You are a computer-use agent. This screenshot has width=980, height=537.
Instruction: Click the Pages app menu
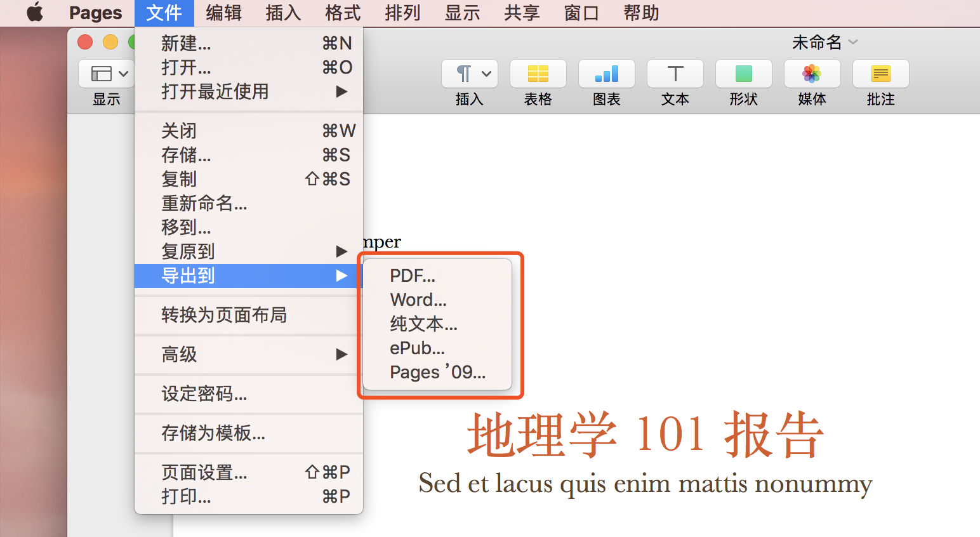(95, 13)
